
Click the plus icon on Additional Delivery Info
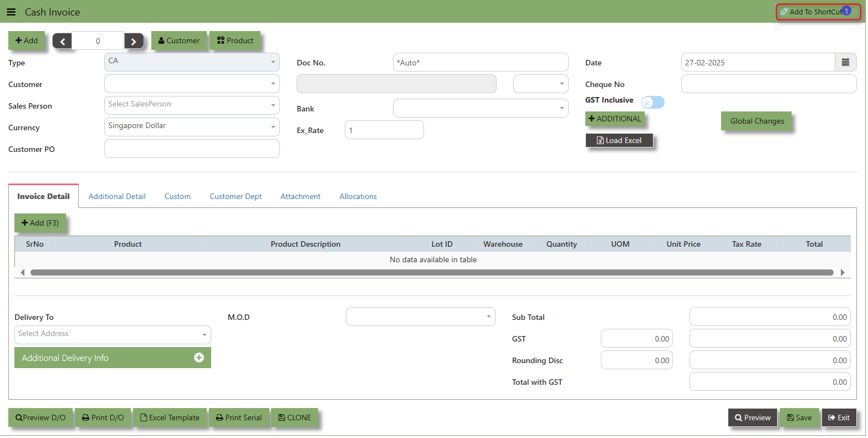[x=199, y=358]
